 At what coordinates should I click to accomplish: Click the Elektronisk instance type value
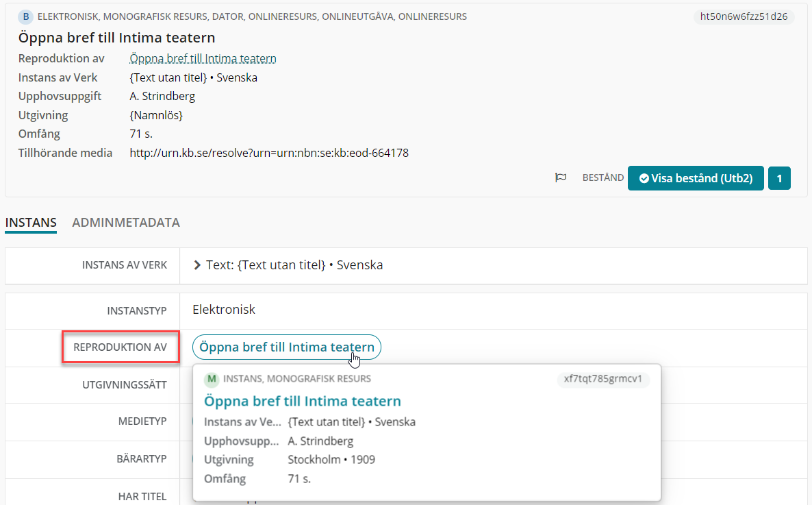[224, 310]
